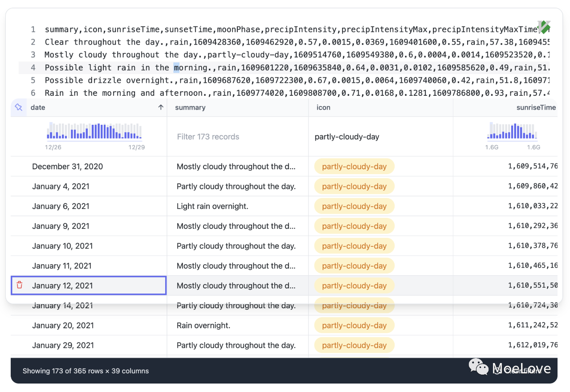Click the green Vim icon in editor corner
Viewport: 570px width, 392px height.
544,27
